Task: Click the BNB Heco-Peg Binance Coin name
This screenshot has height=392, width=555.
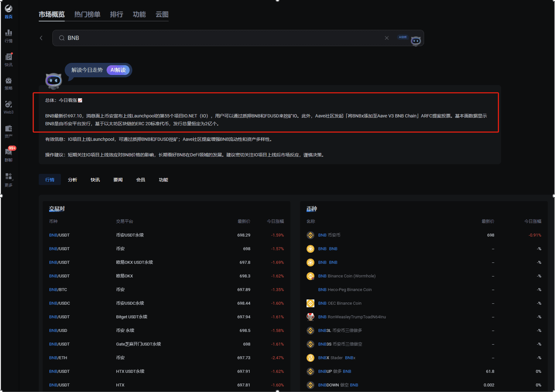Action: [345, 290]
